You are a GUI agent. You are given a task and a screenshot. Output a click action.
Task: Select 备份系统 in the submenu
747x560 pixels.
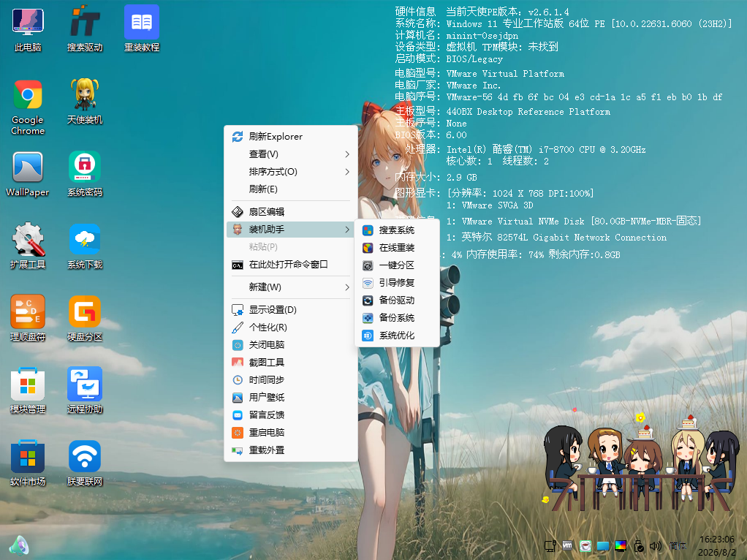397,318
